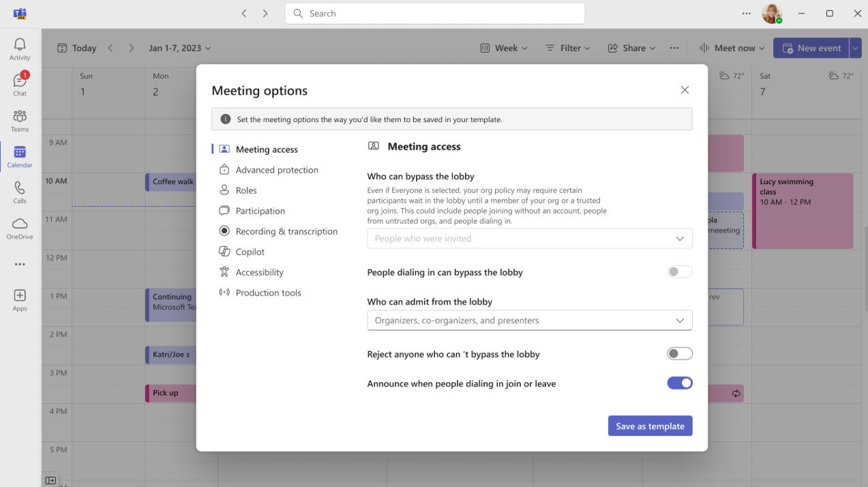Expand the calendar side panel icon at bottom
This screenshot has height=487, width=868.
[x=50, y=480]
